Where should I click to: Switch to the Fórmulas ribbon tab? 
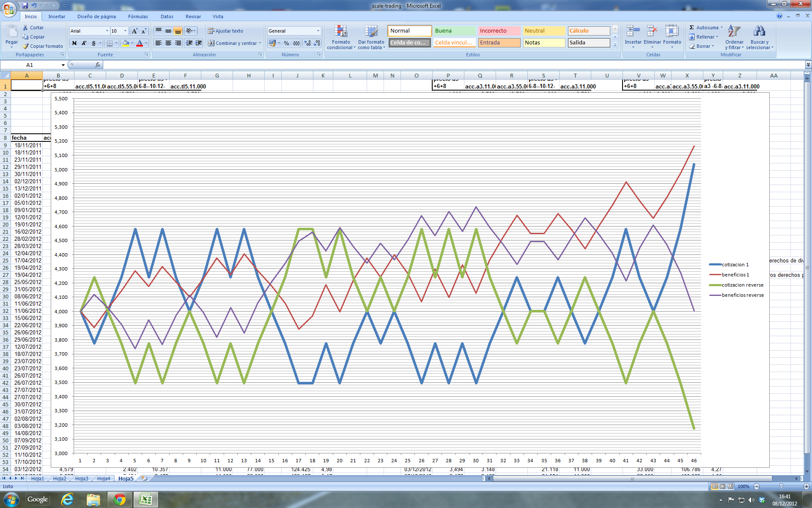coord(138,17)
